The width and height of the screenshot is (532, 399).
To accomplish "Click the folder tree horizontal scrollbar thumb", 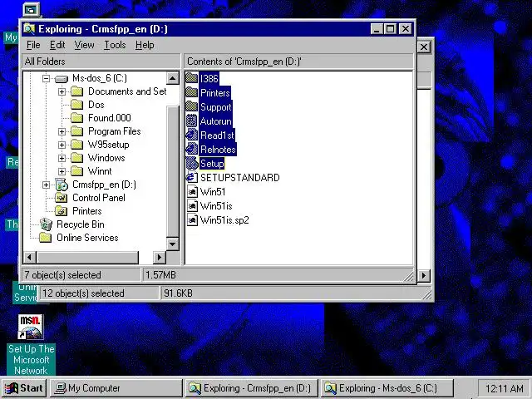I will [87, 258].
